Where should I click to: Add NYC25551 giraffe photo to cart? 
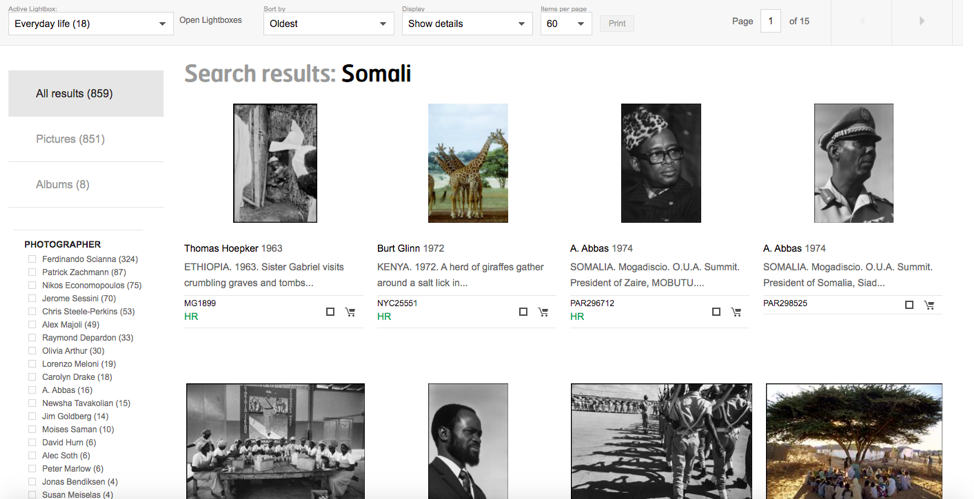[543, 312]
